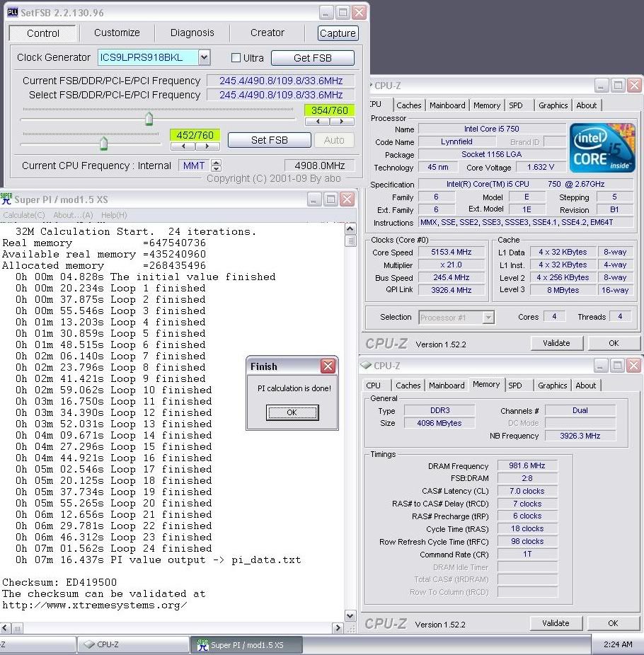Click the Auto button in SetFSB
Image resolution: width=644 pixels, height=655 pixels.
coord(334,140)
